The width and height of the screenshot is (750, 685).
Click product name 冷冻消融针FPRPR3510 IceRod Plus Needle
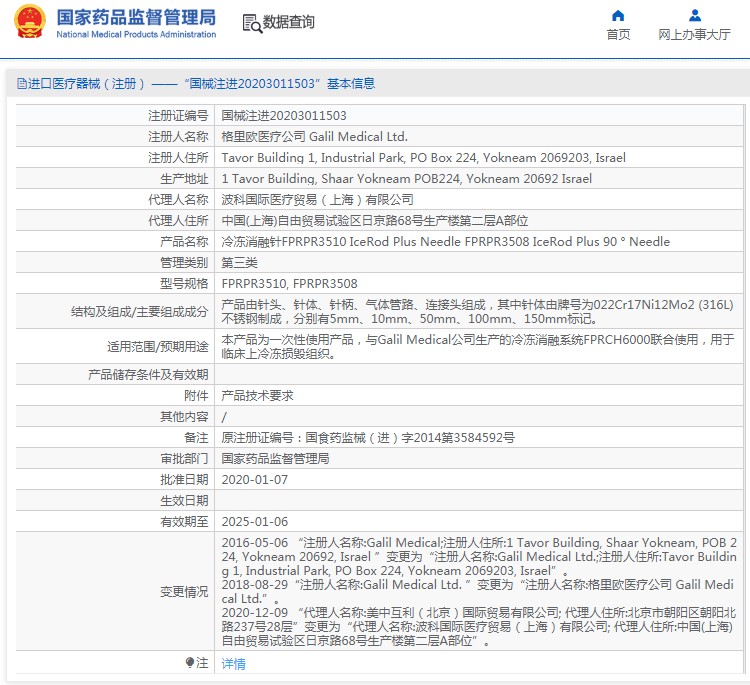coord(445,242)
